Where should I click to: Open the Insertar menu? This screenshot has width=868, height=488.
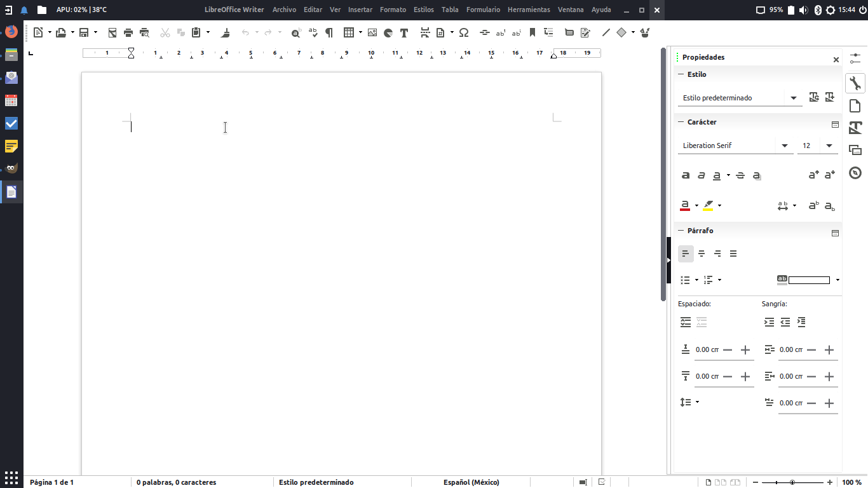[x=360, y=10]
